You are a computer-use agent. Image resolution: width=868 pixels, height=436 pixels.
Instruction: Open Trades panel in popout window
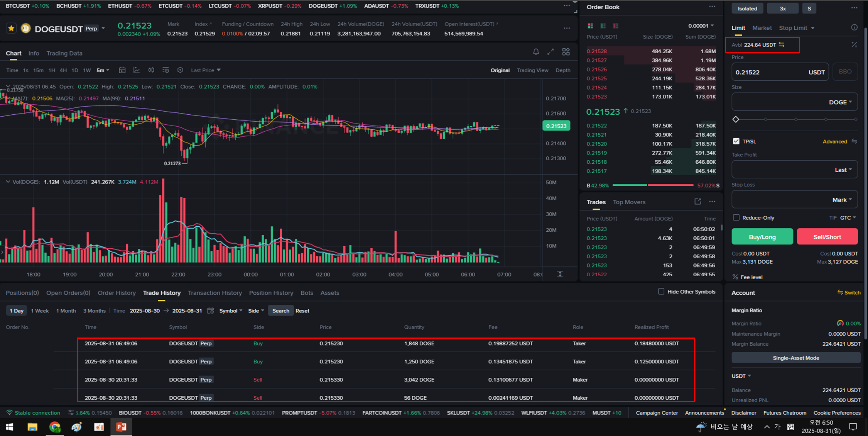(697, 202)
